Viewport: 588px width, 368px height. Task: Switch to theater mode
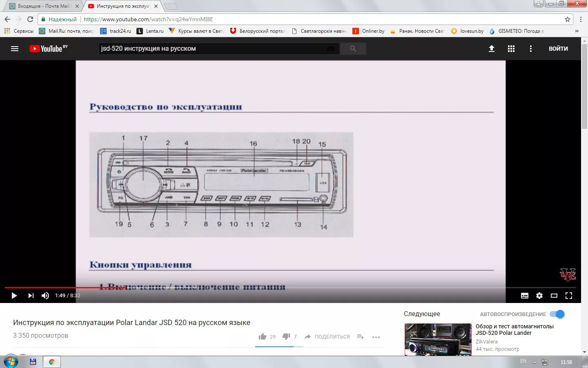pos(554,296)
